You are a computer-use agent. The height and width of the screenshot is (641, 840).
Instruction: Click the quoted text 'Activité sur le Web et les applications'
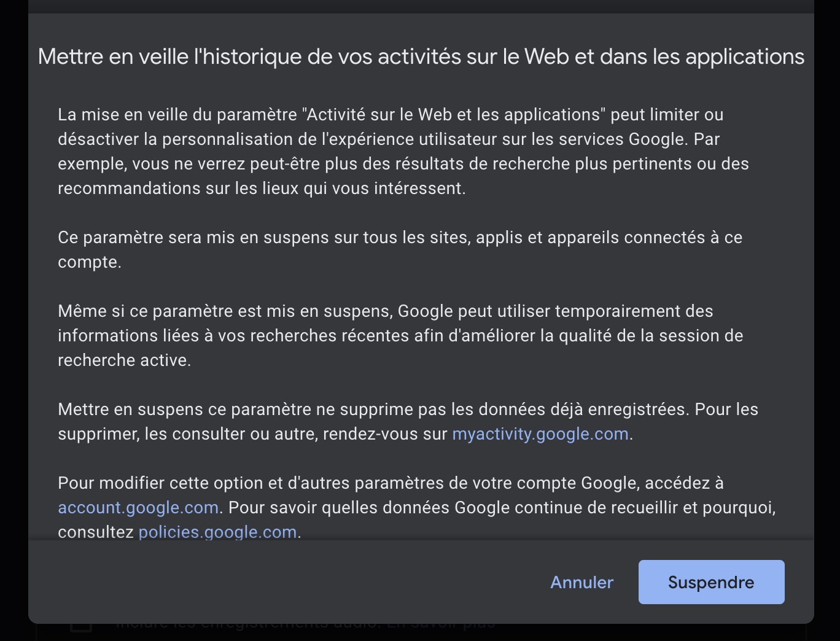453,115
